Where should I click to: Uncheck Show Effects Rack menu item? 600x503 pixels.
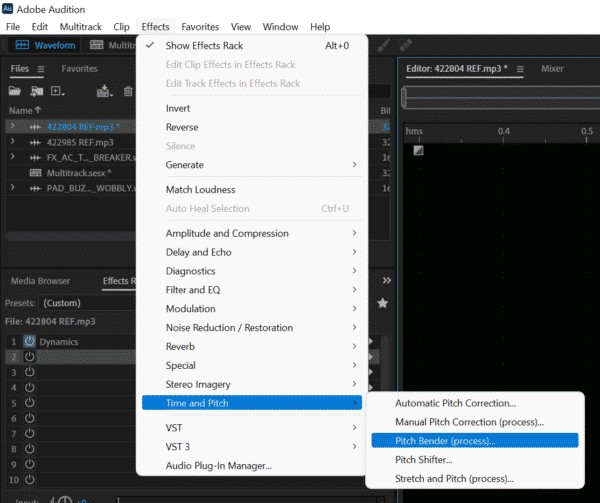coord(252,46)
